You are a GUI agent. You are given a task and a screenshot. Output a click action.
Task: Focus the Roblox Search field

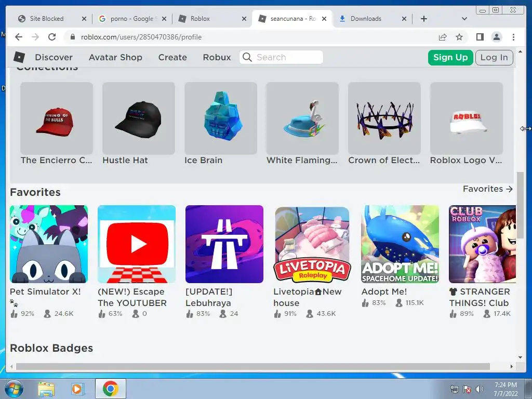281,57
